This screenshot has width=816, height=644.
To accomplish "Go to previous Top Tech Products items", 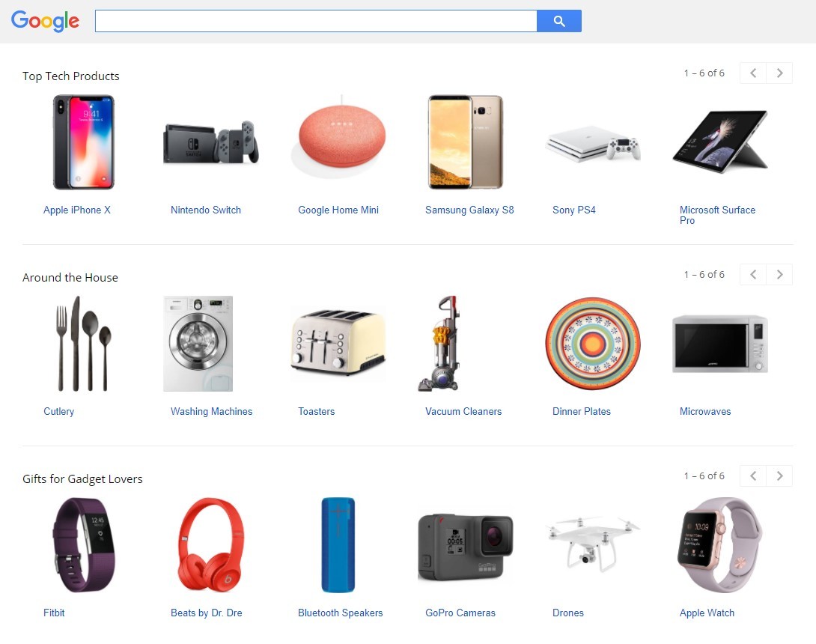I will point(753,73).
